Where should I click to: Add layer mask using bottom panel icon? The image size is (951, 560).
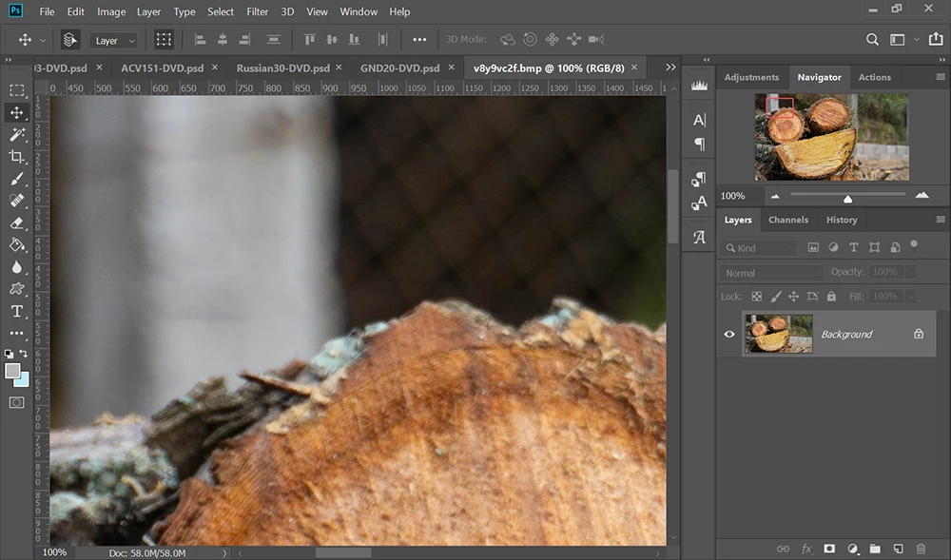[829, 549]
